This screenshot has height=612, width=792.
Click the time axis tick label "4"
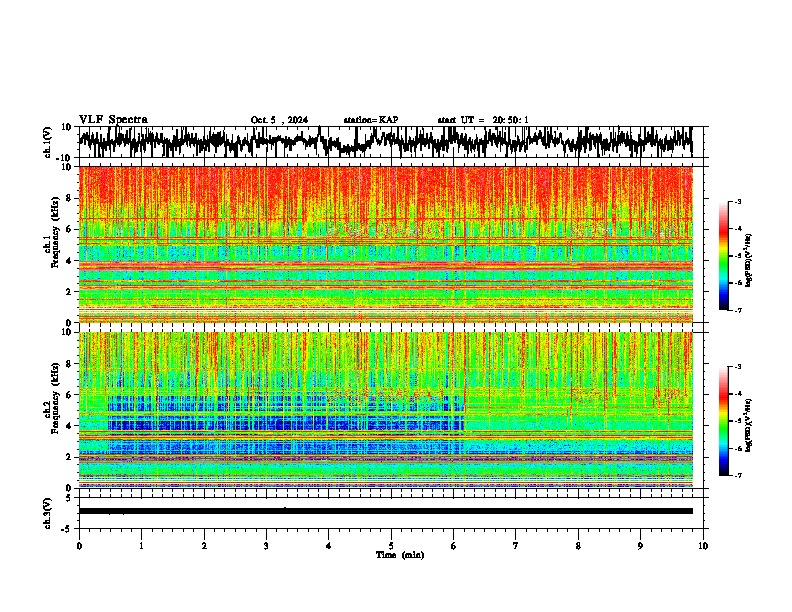pos(328,546)
